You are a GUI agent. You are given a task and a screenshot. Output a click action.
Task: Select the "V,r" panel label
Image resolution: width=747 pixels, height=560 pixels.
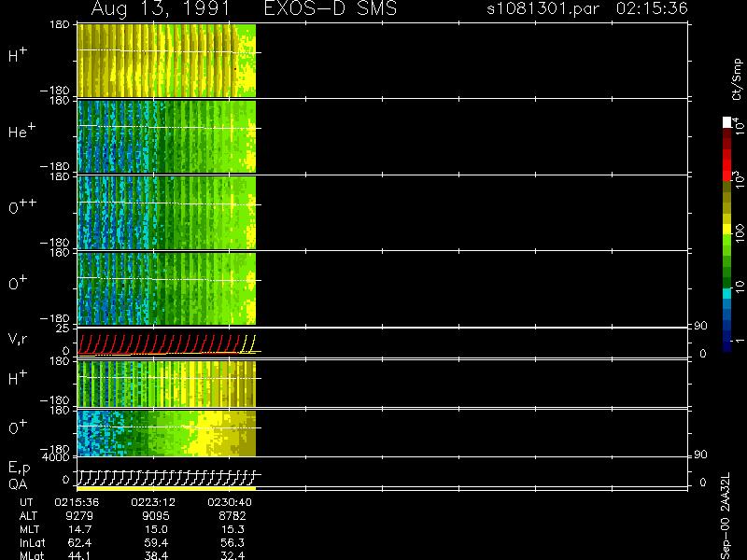click(x=19, y=339)
